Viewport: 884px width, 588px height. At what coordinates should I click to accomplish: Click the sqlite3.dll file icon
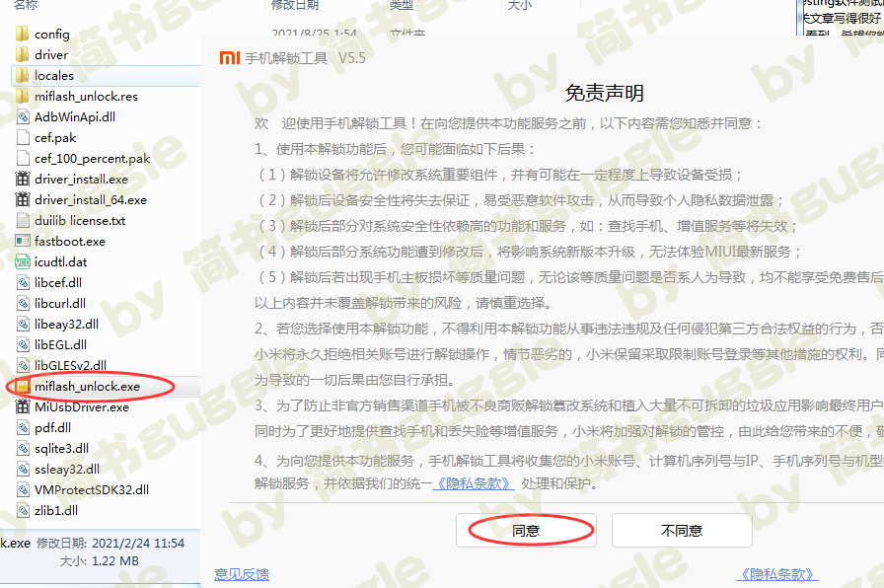coord(23,449)
